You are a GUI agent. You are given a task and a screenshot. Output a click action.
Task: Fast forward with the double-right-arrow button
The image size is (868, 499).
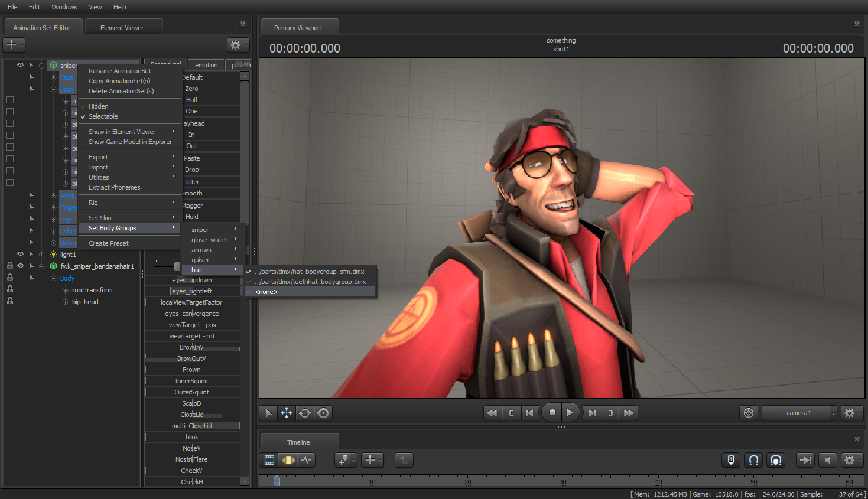coord(629,413)
